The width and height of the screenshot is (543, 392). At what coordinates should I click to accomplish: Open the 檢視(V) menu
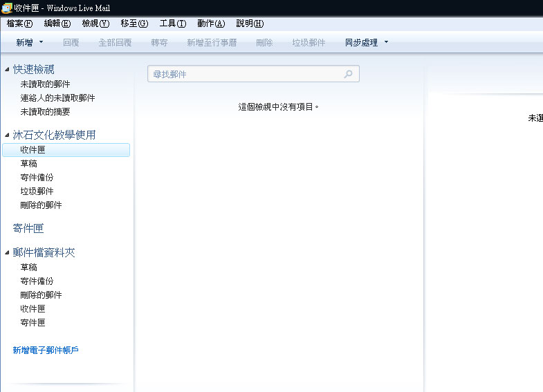(95, 24)
